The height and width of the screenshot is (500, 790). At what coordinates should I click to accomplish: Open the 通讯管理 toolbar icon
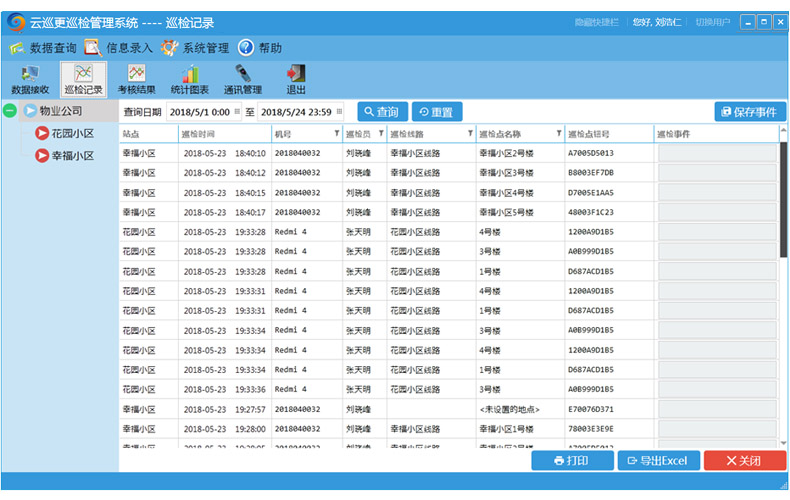pos(243,80)
